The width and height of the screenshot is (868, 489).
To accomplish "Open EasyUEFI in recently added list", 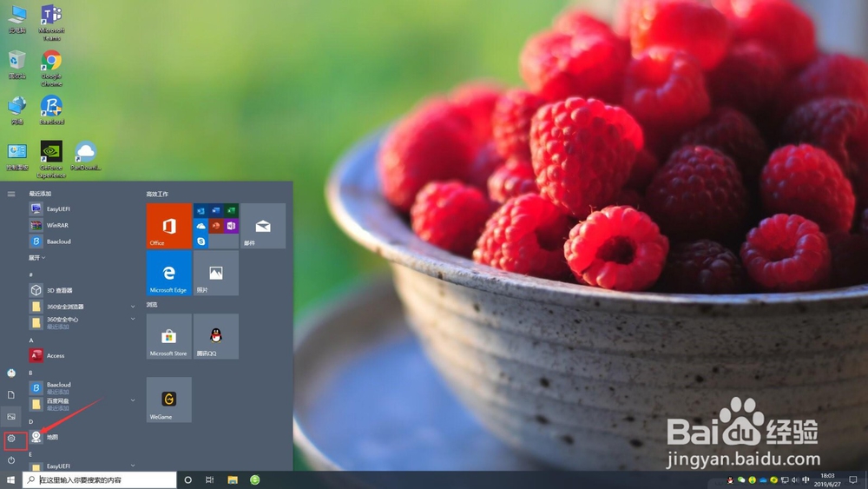I will point(82,208).
